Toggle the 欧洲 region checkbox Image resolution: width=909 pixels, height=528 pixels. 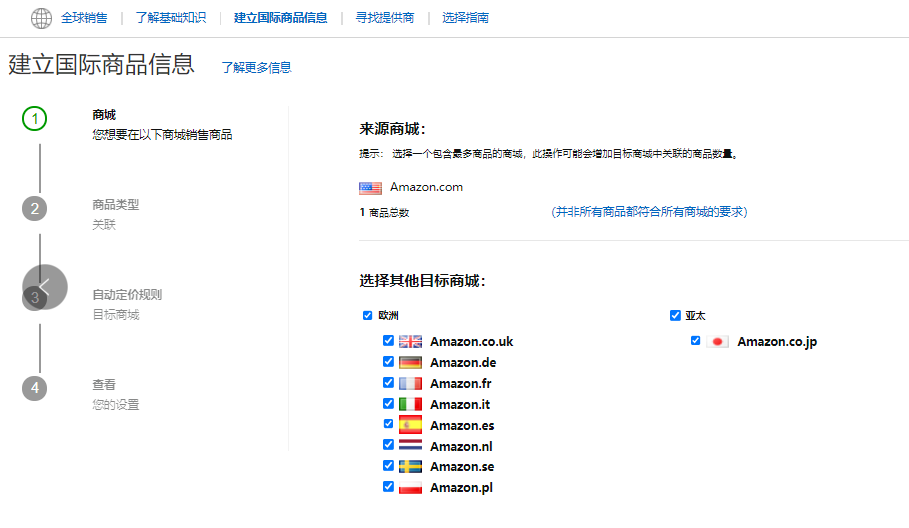[x=368, y=315]
